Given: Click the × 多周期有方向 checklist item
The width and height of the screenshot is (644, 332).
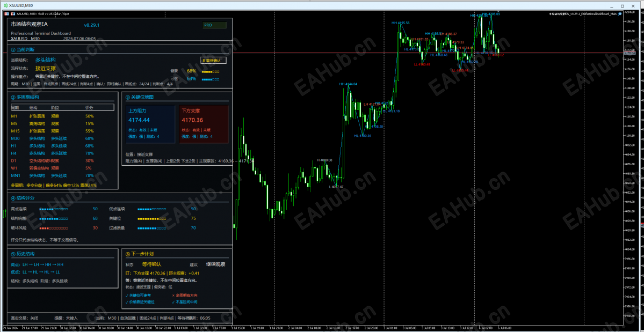Looking at the screenshot, I should tap(184, 295).
